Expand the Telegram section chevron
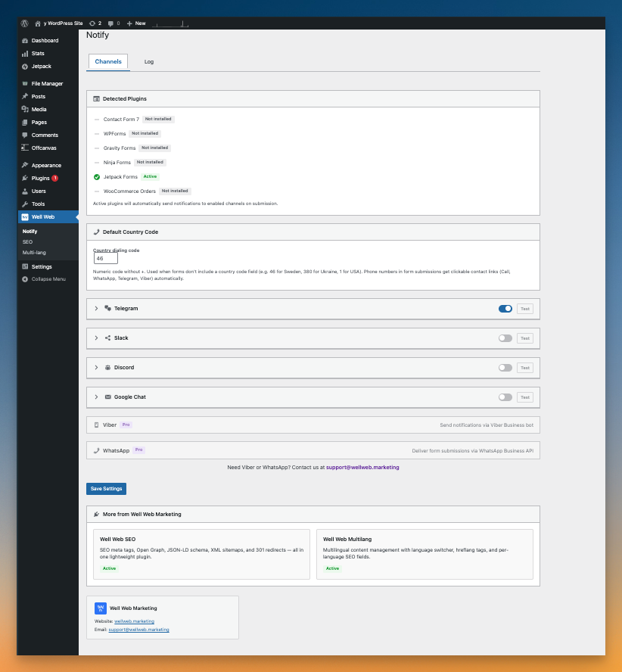 pos(96,309)
